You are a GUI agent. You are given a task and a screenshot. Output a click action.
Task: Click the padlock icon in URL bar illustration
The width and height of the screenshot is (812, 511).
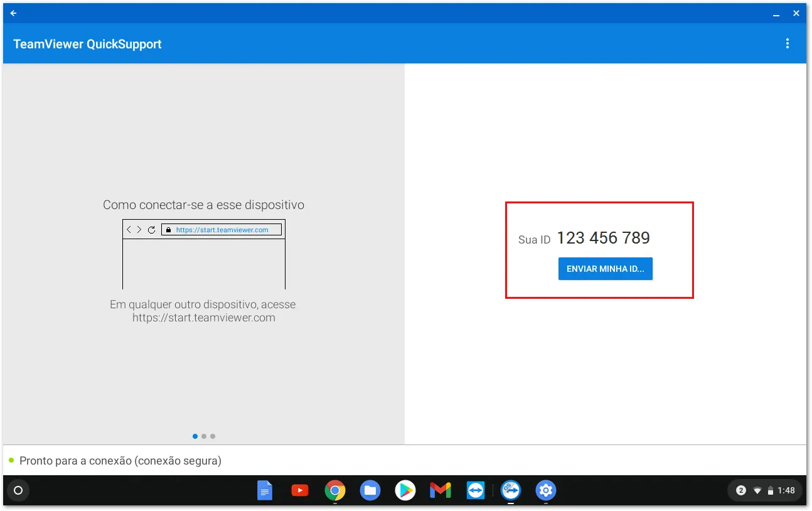[168, 230]
